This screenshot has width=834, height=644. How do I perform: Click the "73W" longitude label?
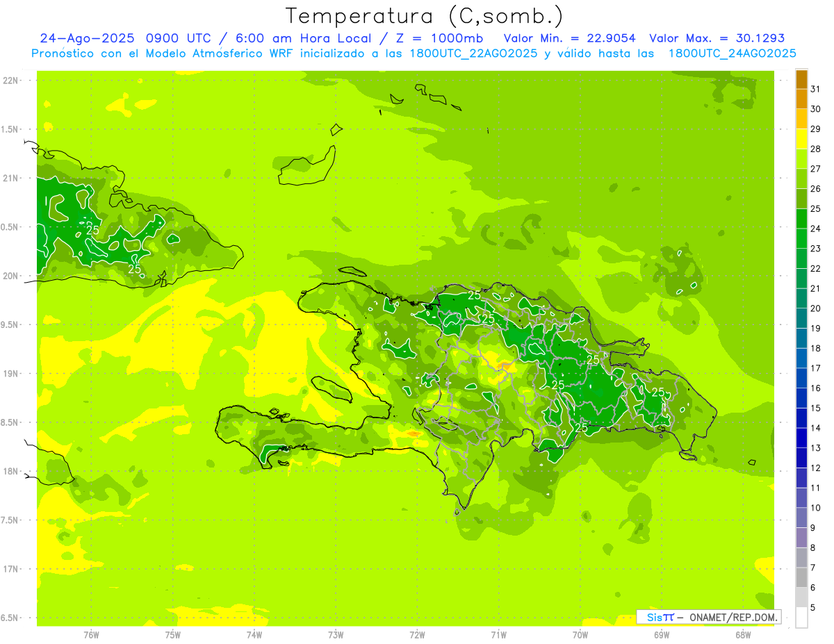pos(336,634)
